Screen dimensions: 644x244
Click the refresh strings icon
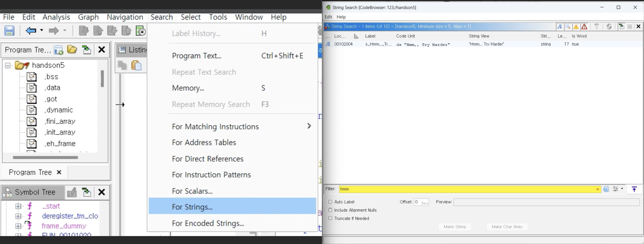(x=609, y=26)
